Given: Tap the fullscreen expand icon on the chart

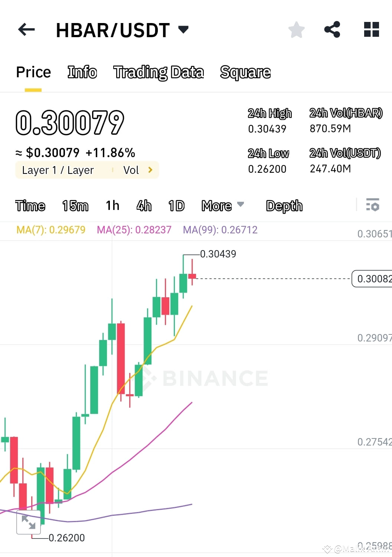Looking at the screenshot, I should click(29, 522).
